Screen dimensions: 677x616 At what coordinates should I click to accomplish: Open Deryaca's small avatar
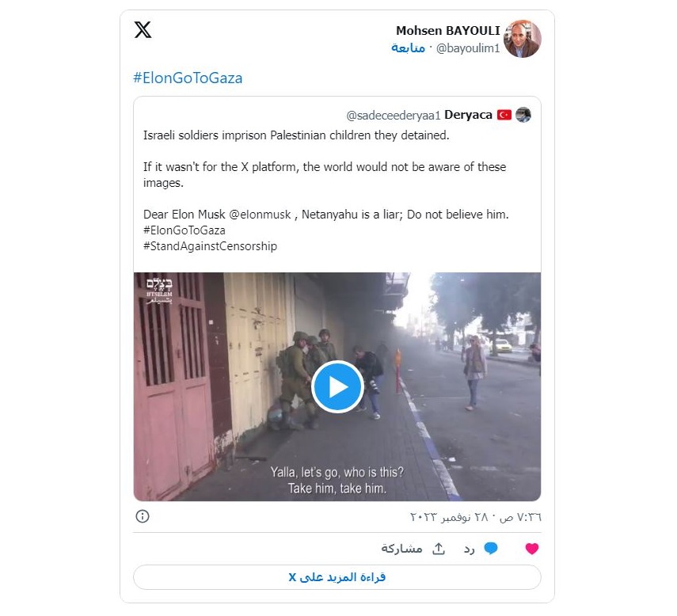pos(523,115)
